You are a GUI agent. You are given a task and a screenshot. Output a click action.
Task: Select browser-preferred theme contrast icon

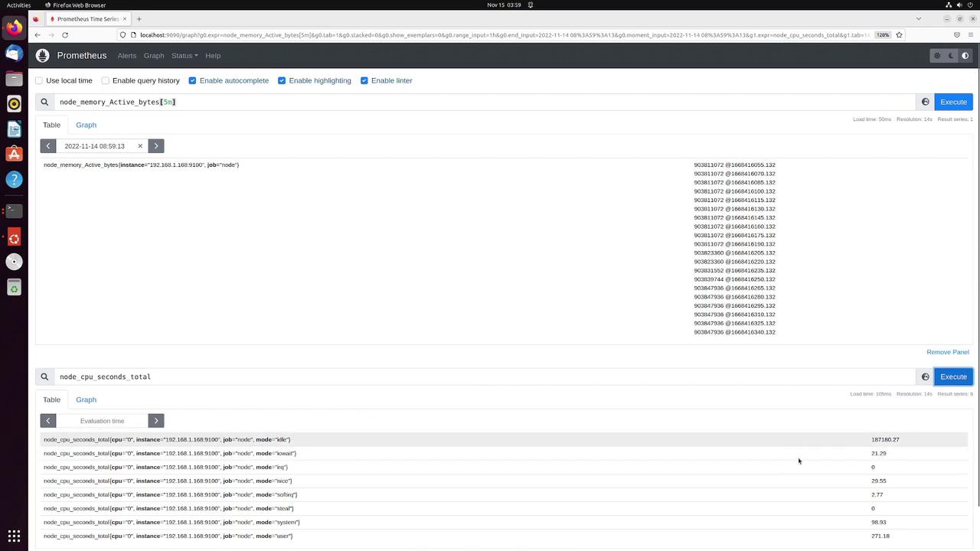click(965, 56)
